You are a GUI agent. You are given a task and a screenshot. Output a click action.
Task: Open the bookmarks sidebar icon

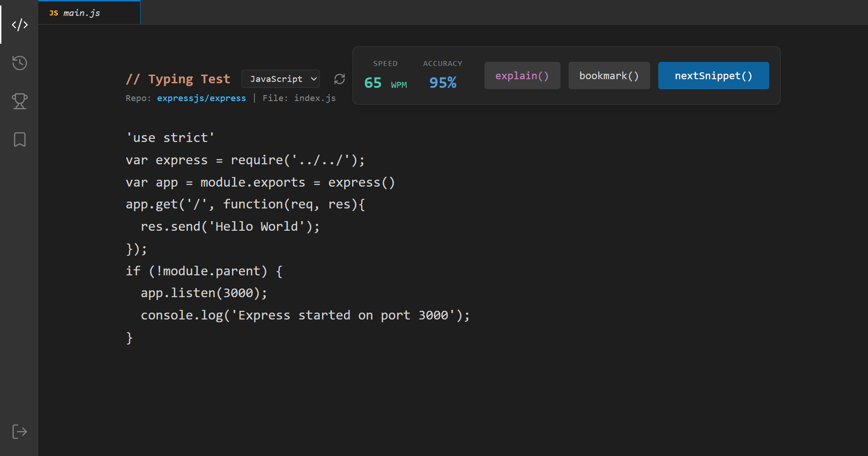20,139
